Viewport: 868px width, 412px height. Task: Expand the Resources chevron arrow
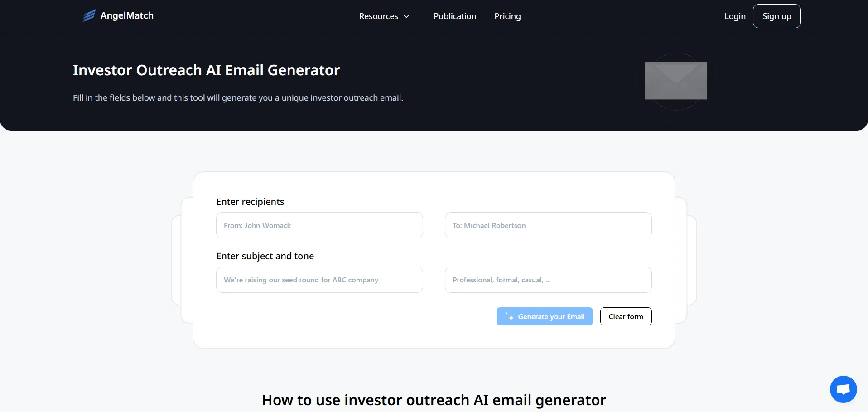point(406,16)
